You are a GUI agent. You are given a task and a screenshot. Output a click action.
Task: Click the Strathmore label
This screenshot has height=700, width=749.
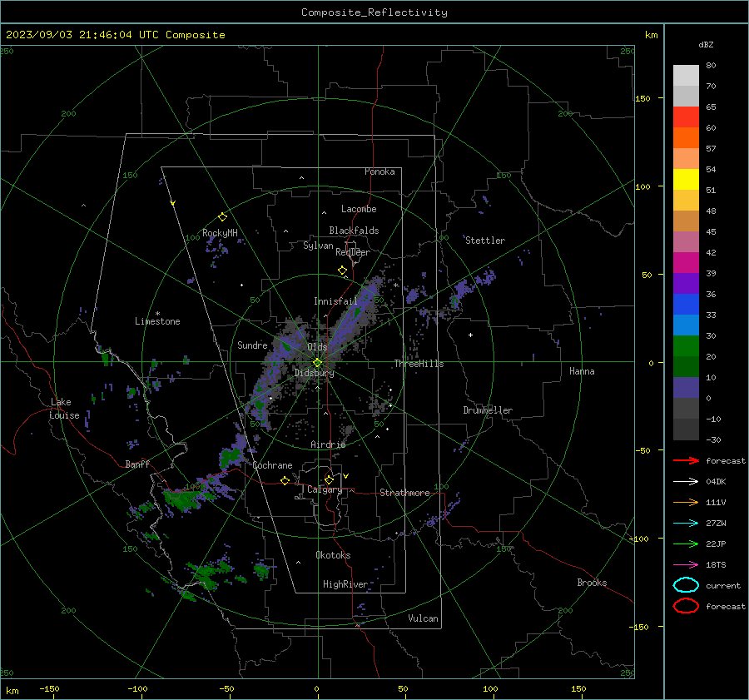click(404, 493)
